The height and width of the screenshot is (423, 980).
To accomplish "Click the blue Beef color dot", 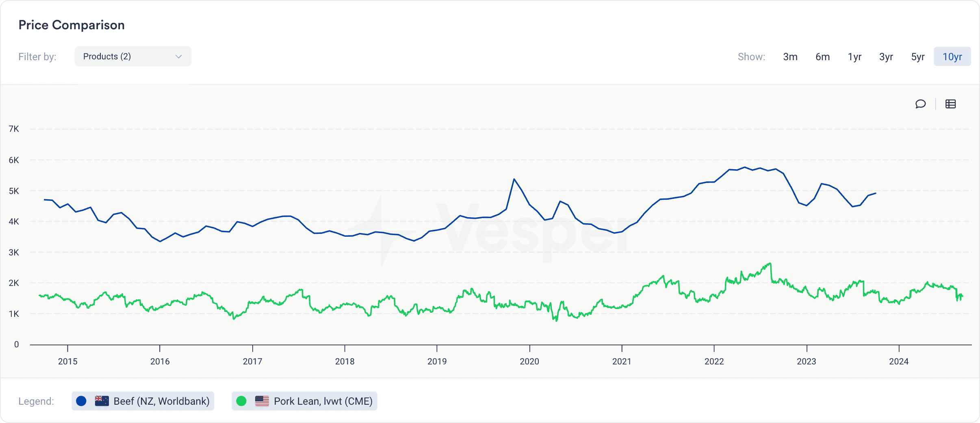I will (81, 401).
